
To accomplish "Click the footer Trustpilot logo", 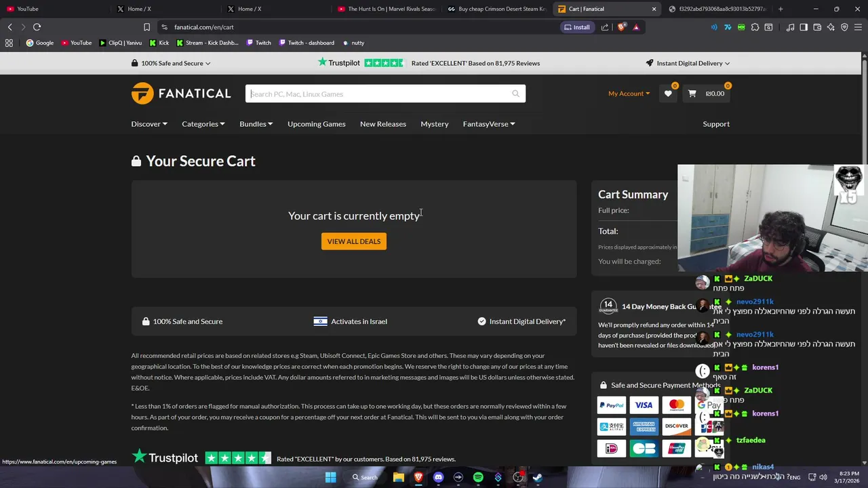I will [164, 457].
